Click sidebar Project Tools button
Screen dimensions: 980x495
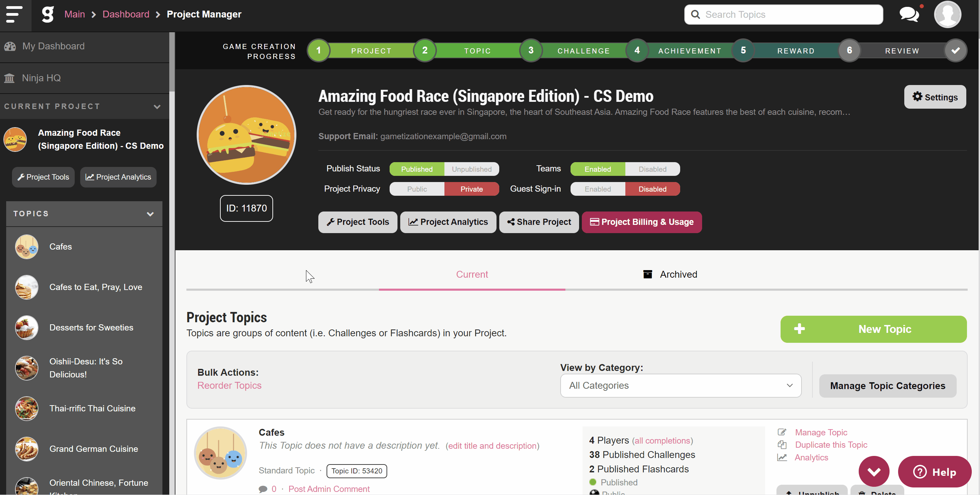[x=44, y=177]
